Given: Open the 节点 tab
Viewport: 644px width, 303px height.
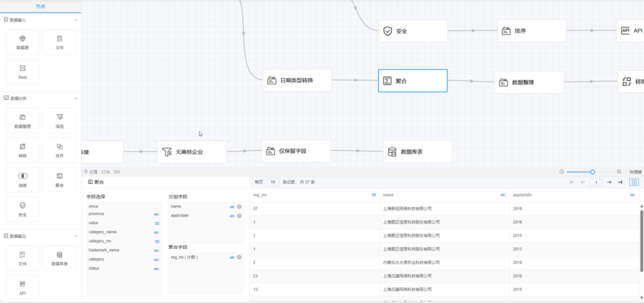Looking at the screenshot, I should (x=41, y=7).
